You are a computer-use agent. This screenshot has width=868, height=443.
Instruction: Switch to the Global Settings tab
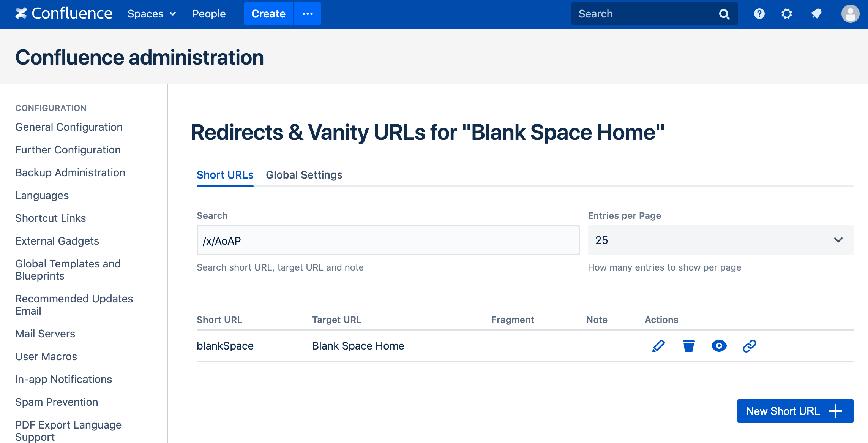click(304, 175)
